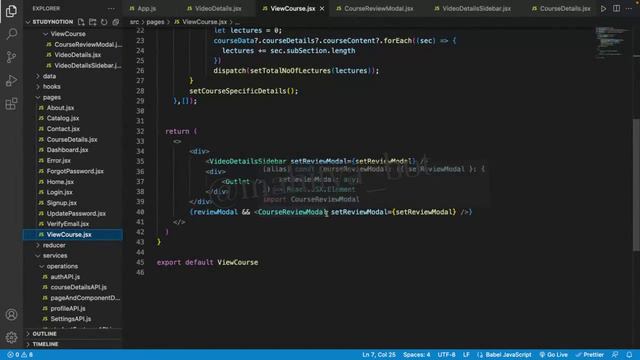Open notifications bell in status bar
Screen dimensions: 640x360
tap(629, 355)
